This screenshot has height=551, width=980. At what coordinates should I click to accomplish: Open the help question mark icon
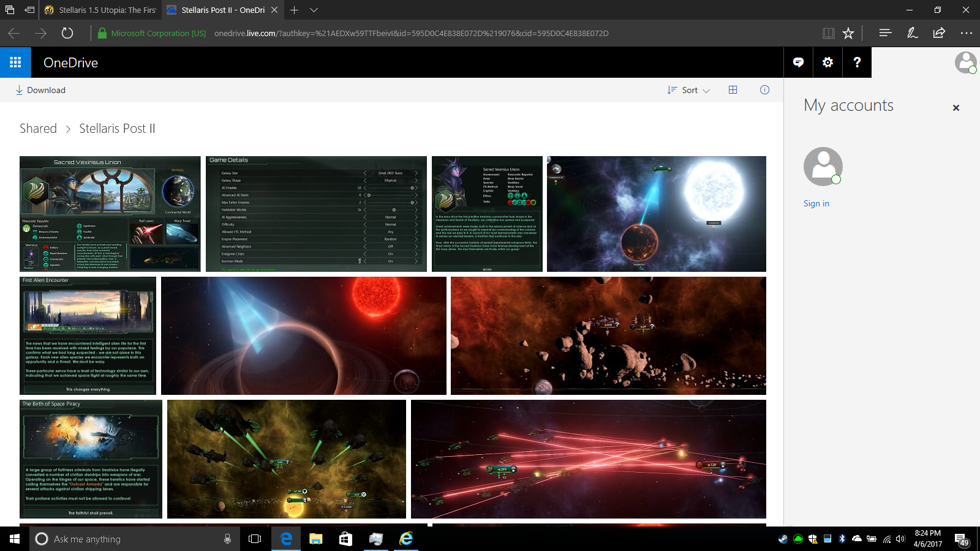pos(857,62)
